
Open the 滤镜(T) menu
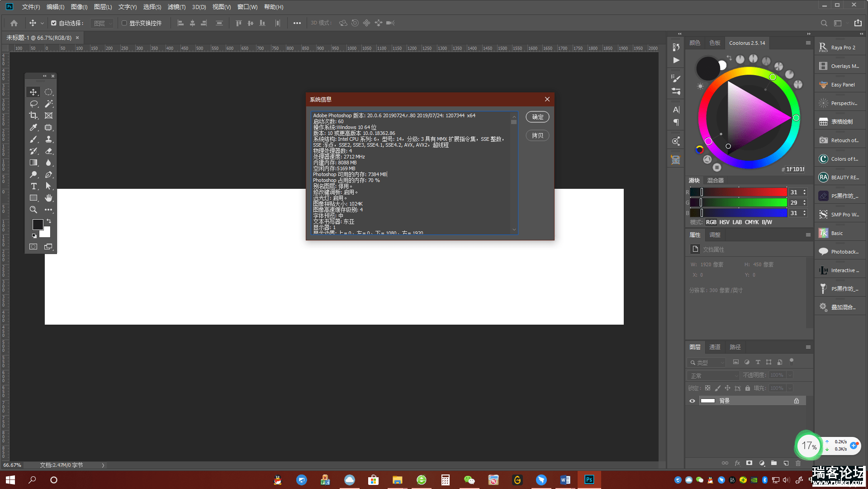tap(176, 7)
